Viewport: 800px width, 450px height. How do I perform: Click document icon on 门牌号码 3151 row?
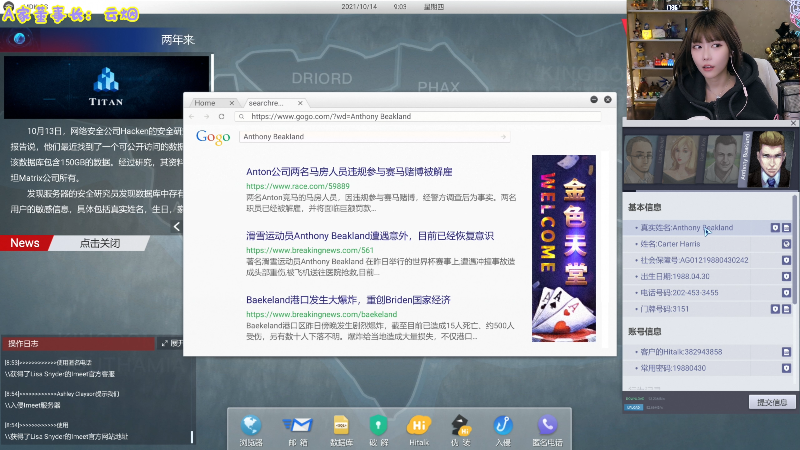(786, 309)
